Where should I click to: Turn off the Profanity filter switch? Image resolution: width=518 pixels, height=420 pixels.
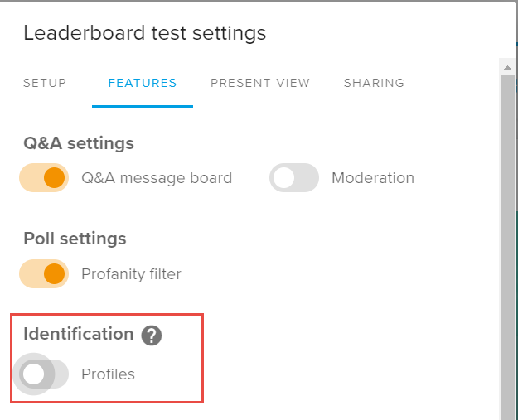click(44, 274)
